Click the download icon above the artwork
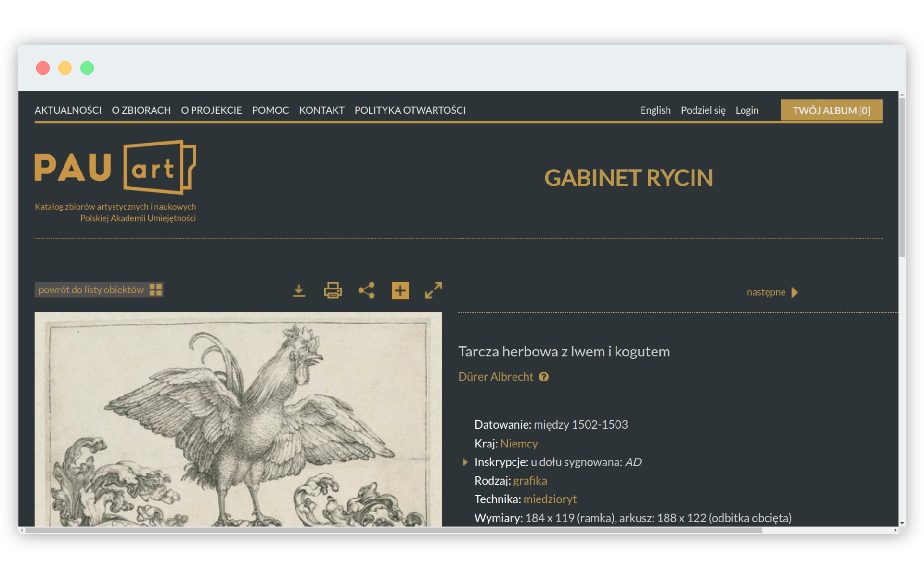The width and height of the screenshot is (924, 578). pyautogui.click(x=299, y=290)
